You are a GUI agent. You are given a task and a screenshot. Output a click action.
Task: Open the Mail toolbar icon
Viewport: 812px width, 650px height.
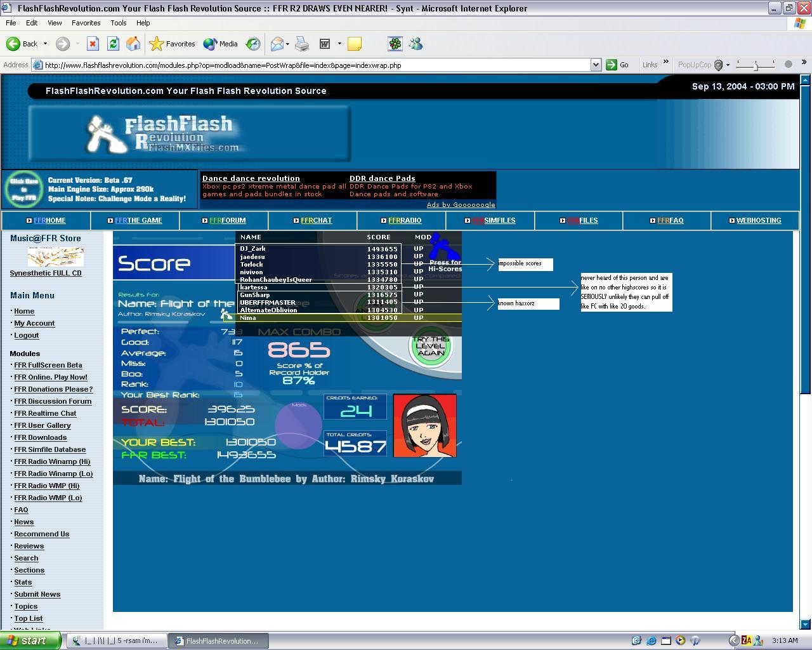[x=277, y=44]
